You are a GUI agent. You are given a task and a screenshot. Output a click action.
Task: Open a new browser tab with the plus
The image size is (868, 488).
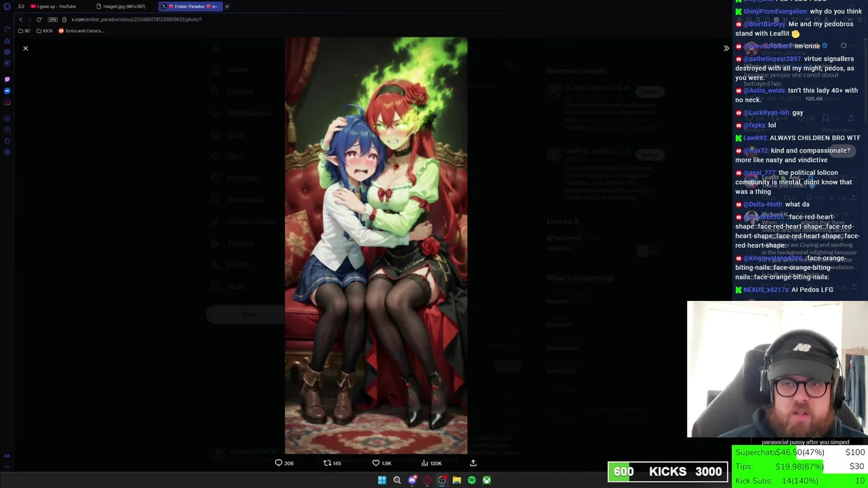[227, 6]
